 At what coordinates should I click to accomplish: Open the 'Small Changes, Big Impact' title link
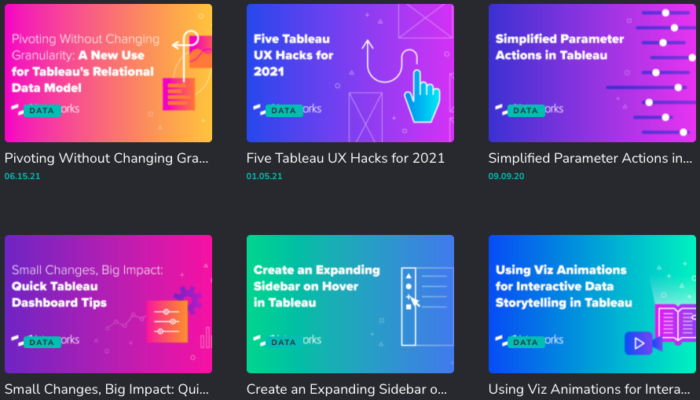coord(106,389)
